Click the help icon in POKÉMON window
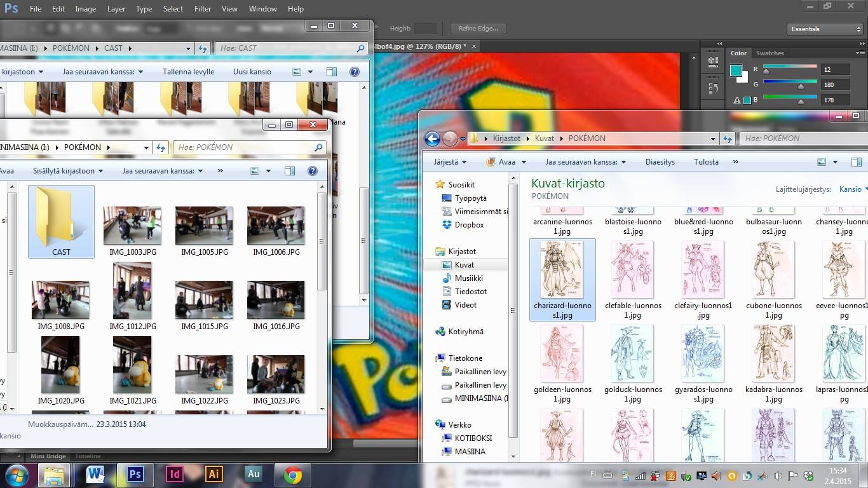This screenshot has width=868, height=488. 312,171
